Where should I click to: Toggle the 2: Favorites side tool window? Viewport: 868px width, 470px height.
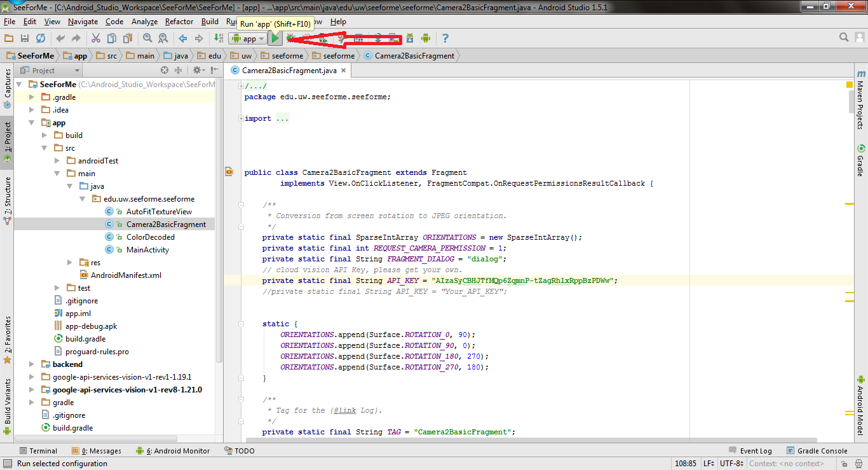tap(7, 340)
